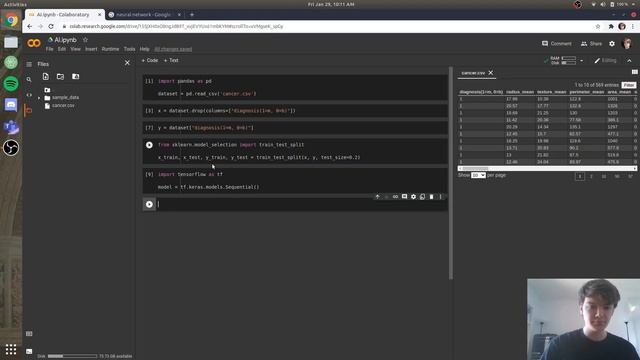Screen dimensions: 640x360
Task: Open the Colab logo home link
Action: pos(34,43)
